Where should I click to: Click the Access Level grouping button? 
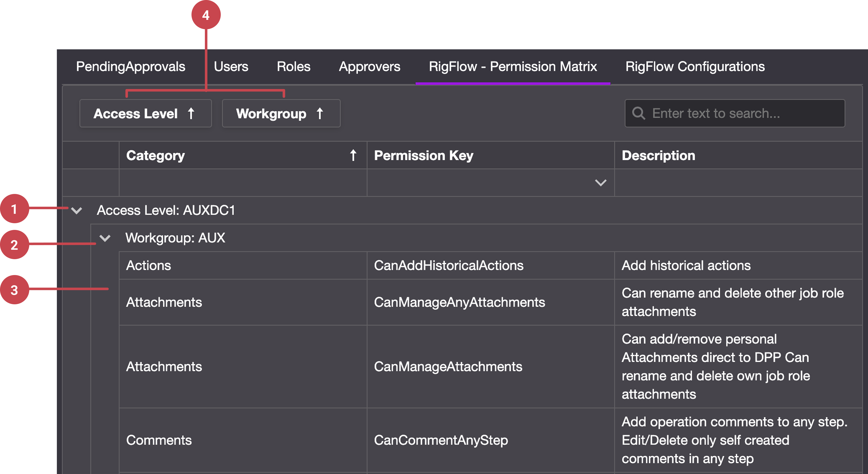[146, 113]
